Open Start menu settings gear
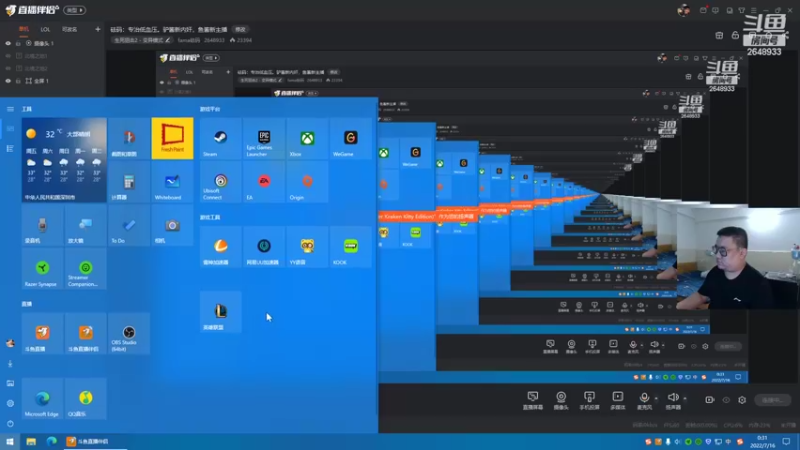Viewport: 800px width, 450px height. [10, 404]
